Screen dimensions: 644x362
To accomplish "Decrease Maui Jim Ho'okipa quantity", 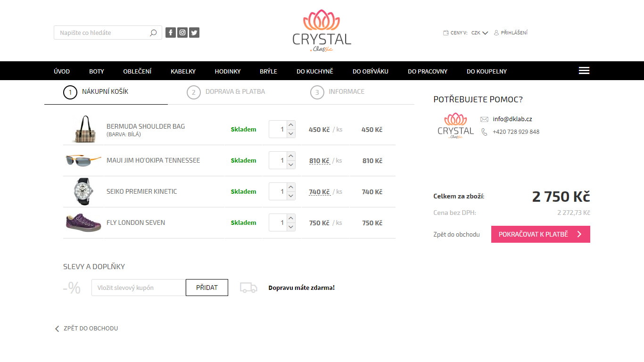I will coord(291,165).
